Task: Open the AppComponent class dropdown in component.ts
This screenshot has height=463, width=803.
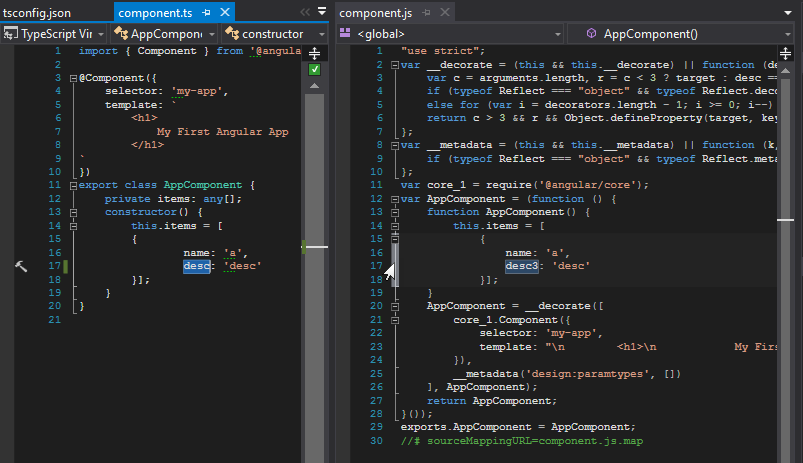Action: click(165, 34)
